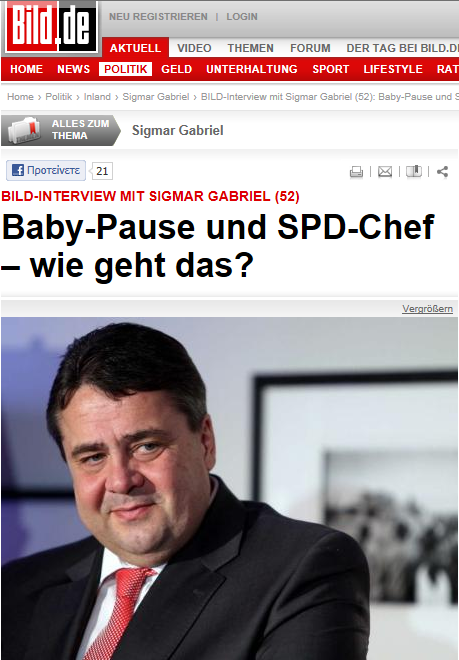
Task: Click the share icon
Action: coord(443,171)
